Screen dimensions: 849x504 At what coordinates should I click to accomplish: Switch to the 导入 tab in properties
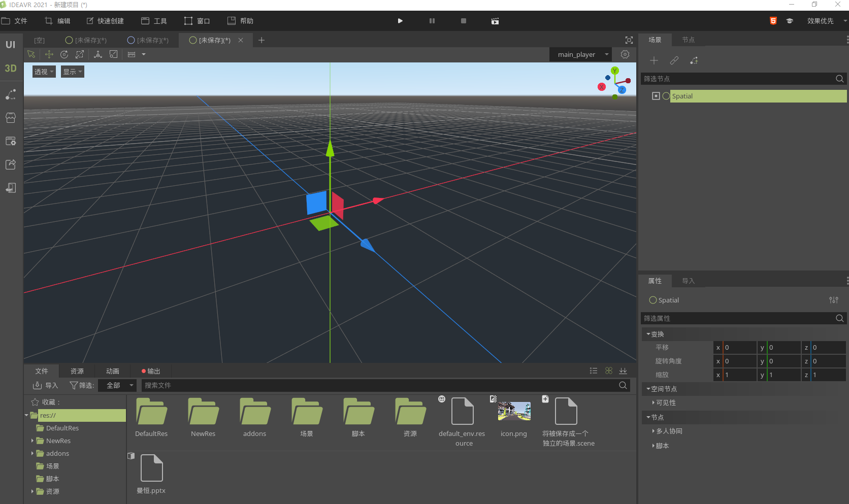click(688, 281)
